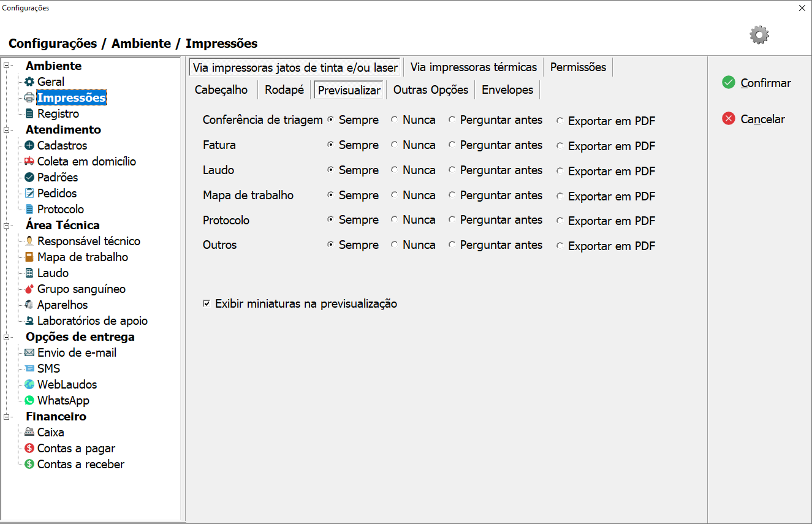This screenshot has height=524, width=812.
Task: Open the Outras Opções tab
Action: 431,90
